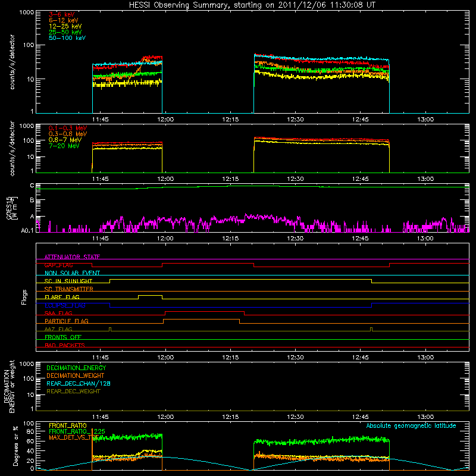Viewport: 476px width, 476px height.
Task: Click the 0.3-0.8 MeV legend label
Action: [x=68, y=134]
